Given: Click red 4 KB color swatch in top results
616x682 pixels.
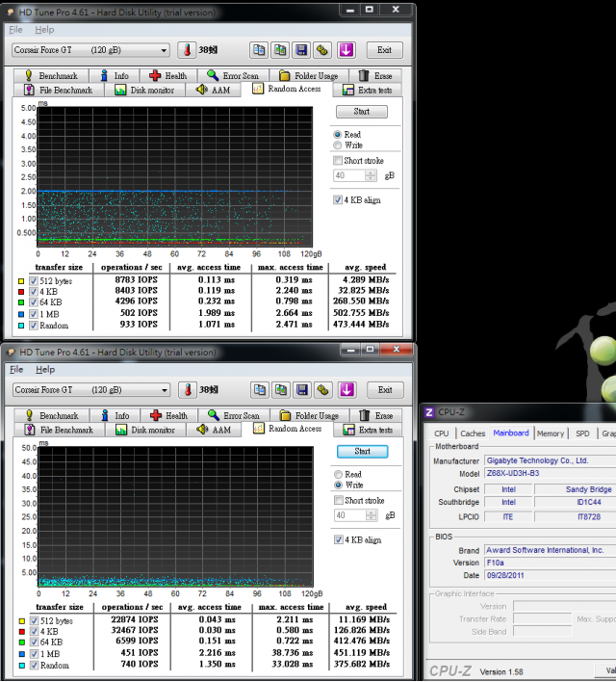Looking at the screenshot, I should pos(21,292).
